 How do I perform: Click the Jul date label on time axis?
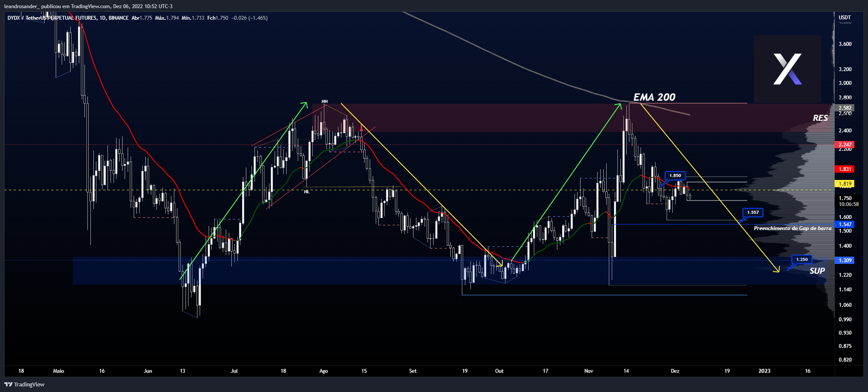pyautogui.click(x=234, y=371)
